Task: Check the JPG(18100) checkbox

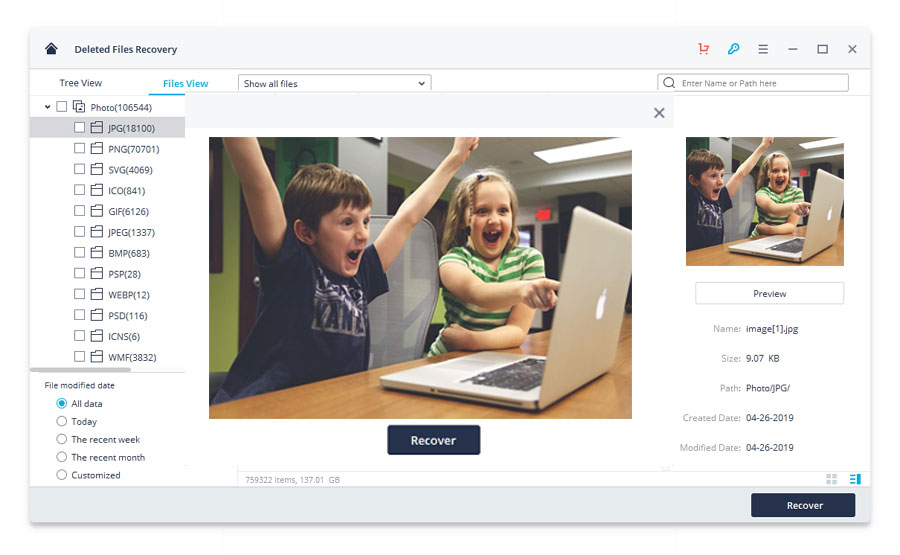Action: point(79,127)
